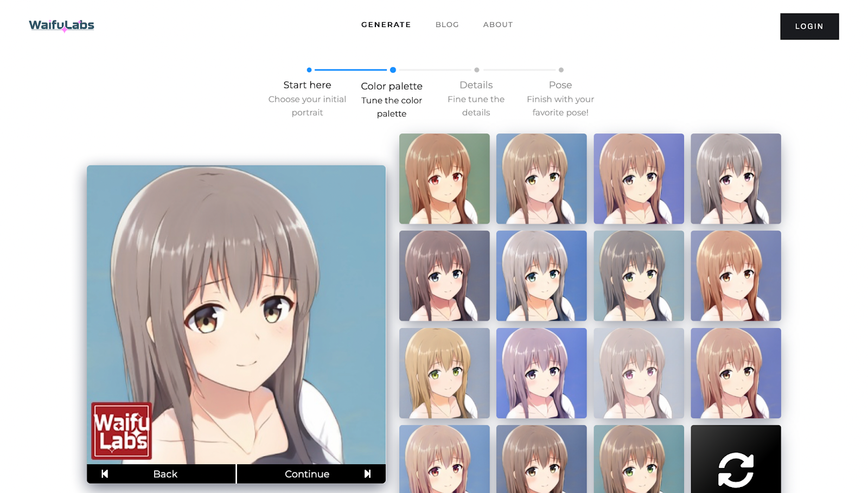Pick the lavender hair portrait

[x=541, y=373]
